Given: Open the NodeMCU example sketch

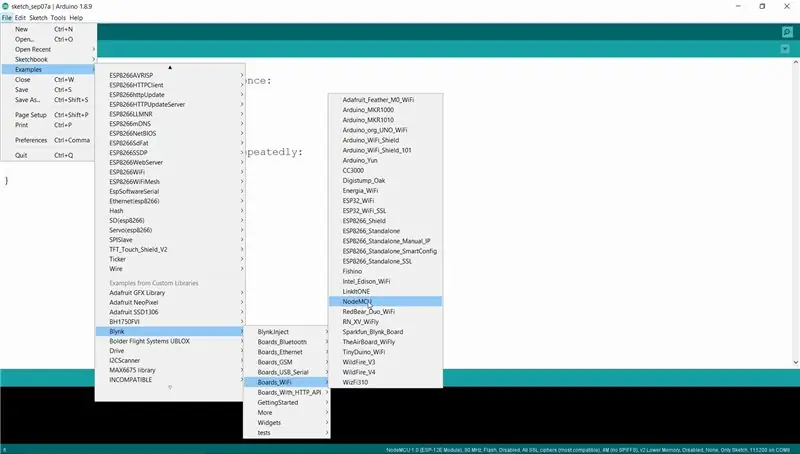Looking at the screenshot, I should pyautogui.click(x=386, y=301).
